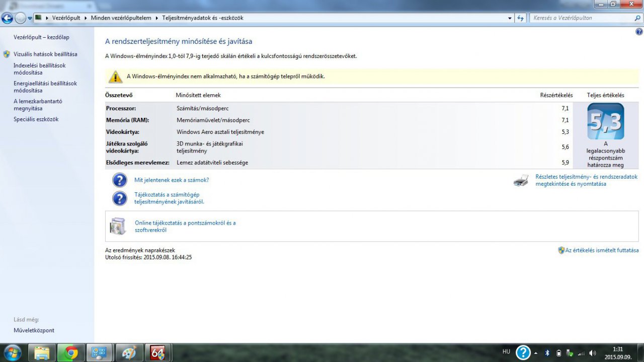
Task: Open the address bar previous locations dropdown
Action: 510,18
